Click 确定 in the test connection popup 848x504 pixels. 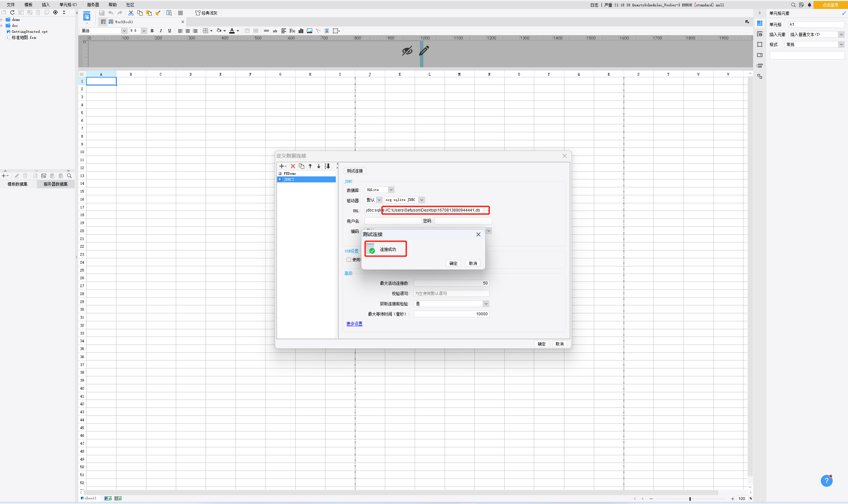pyautogui.click(x=453, y=263)
